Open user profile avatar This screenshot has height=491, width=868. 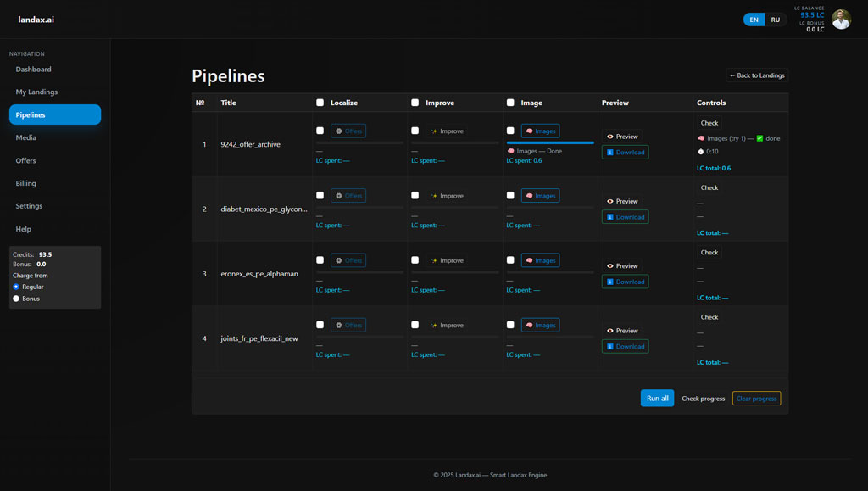[841, 20]
